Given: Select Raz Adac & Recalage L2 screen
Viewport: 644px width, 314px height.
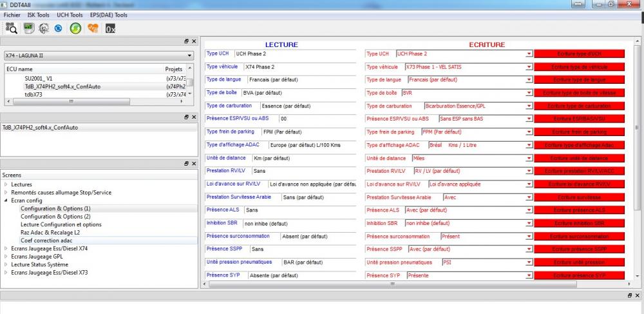Looking at the screenshot, I should pos(51,232).
